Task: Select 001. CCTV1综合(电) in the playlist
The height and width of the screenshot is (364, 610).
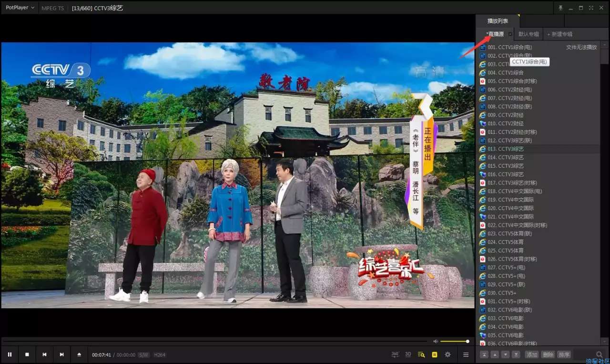Action: pyautogui.click(x=539, y=47)
